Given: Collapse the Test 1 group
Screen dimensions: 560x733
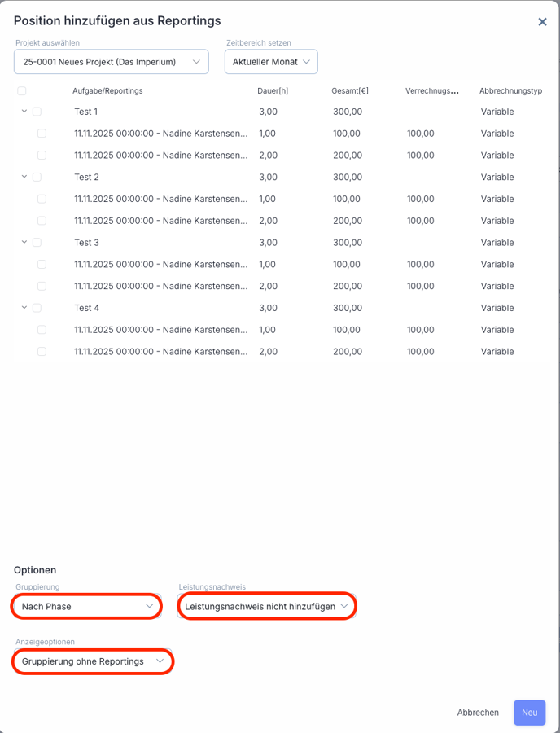Looking at the screenshot, I should (x=24, y=112).
